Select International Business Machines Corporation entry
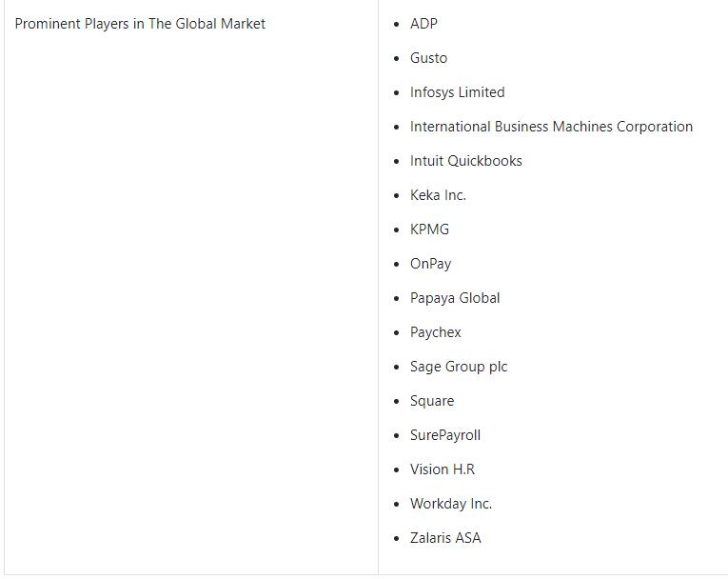Image resolution: width=728 pixels, height=579 pixels. click(x=551, y=127)
